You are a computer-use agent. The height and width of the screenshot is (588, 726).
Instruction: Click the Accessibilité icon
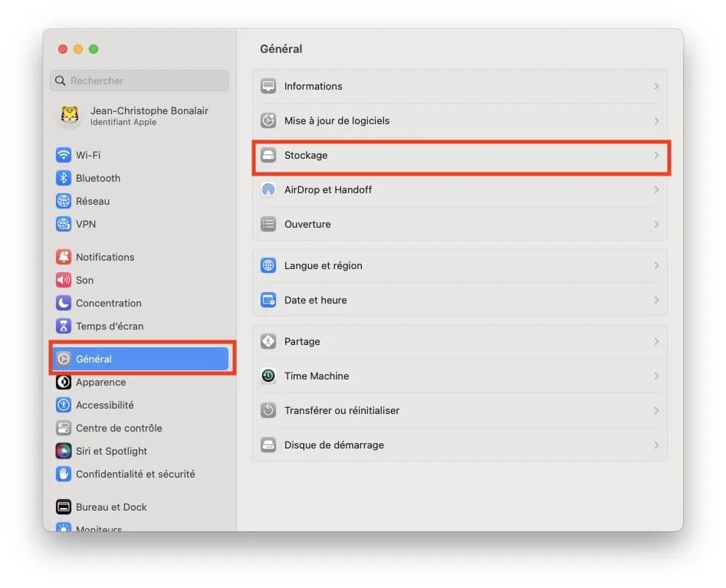click(x=64, y=405)
